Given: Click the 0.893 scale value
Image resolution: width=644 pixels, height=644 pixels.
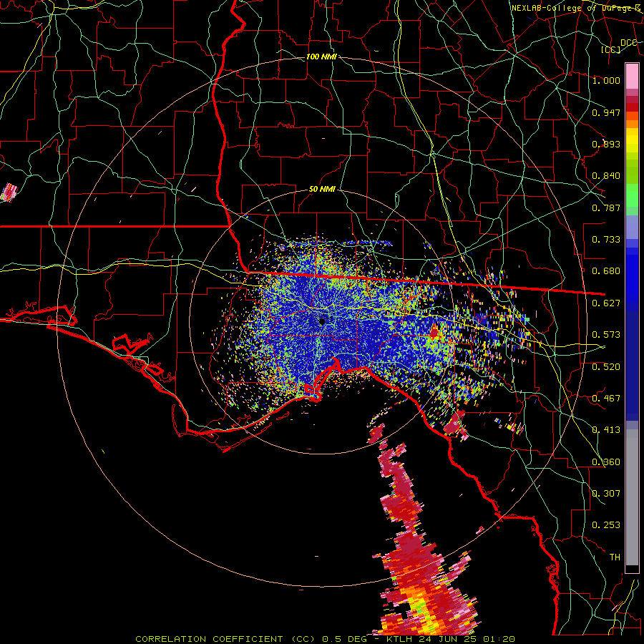Looking at the screenshot, I should click(x=606, y=144).
